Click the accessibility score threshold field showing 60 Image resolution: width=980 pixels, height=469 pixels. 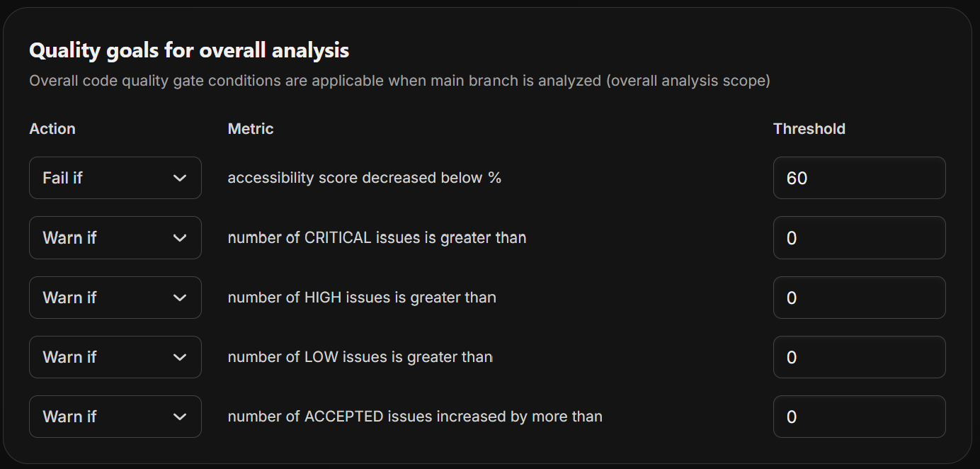tap(859, 178)
